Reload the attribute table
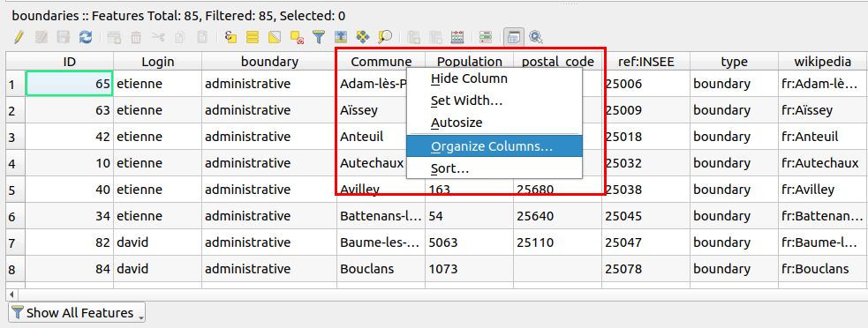This screenshot has width=868, height=328. (86, 37)
